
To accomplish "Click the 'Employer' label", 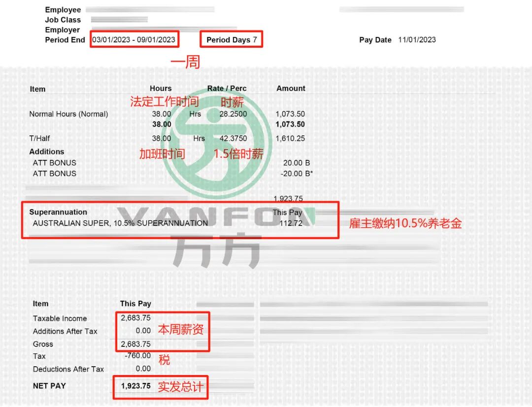I will click(x=62, y=30).
